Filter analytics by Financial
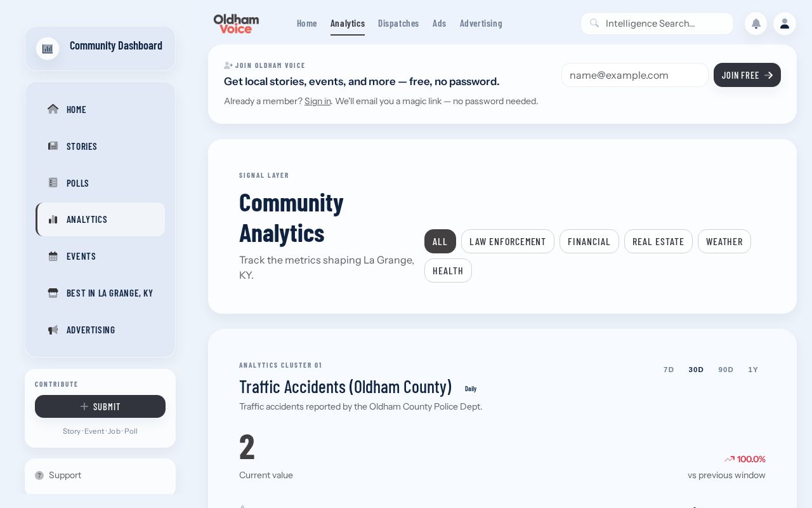Screen dimensions: 812x508 [x=589, y=241]
